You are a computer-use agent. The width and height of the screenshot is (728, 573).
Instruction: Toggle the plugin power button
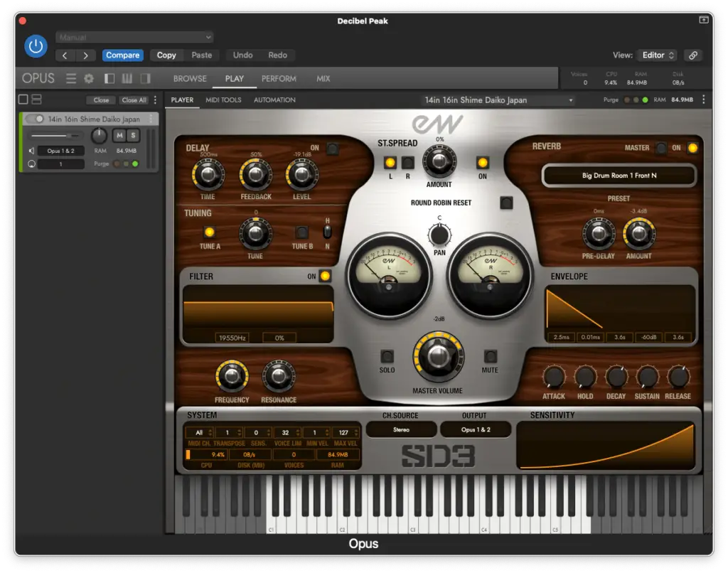pos(36,46)
